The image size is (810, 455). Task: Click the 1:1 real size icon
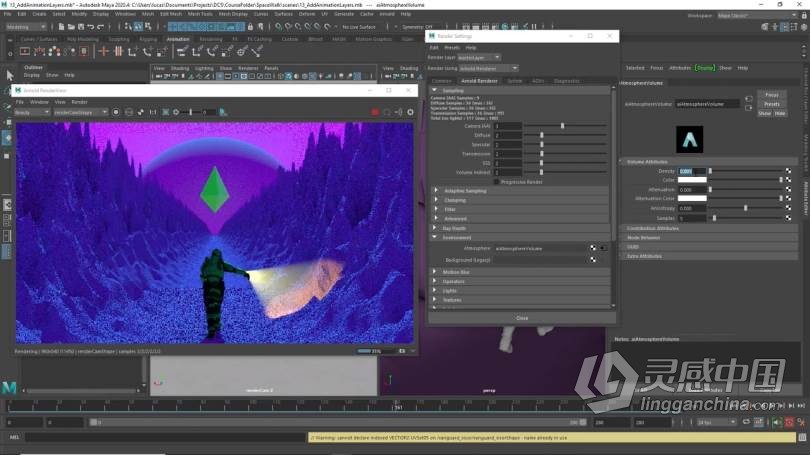pyautogui.click(x=153, y=112)
